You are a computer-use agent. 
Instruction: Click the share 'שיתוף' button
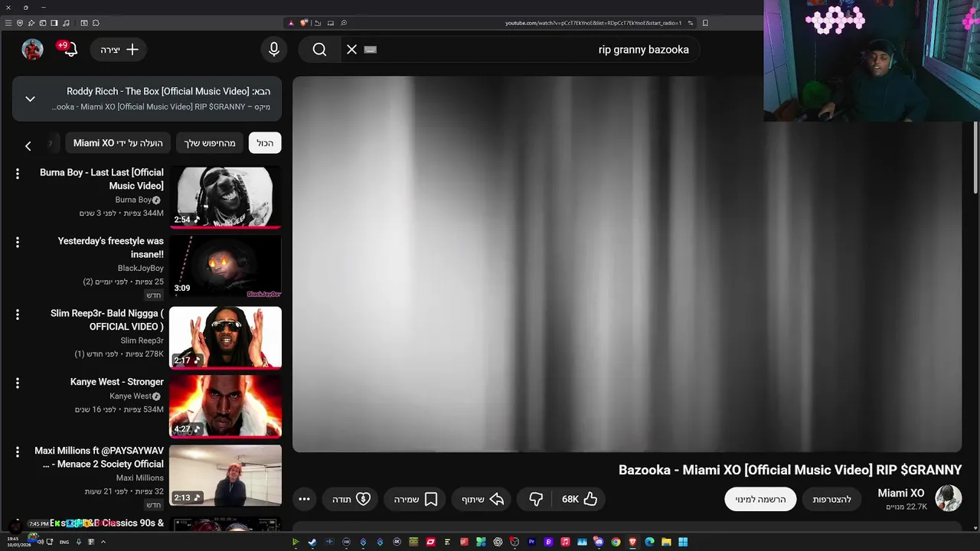click(x=482, y=499)
